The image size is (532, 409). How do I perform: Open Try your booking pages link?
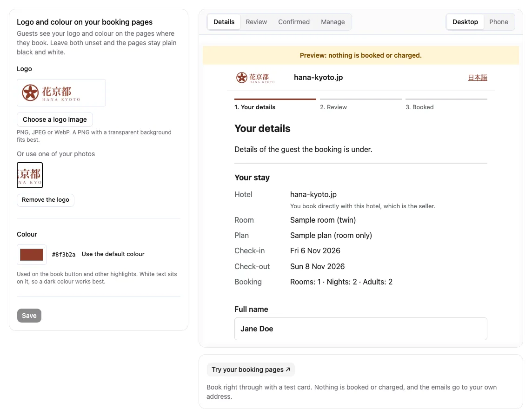point(251,369)
